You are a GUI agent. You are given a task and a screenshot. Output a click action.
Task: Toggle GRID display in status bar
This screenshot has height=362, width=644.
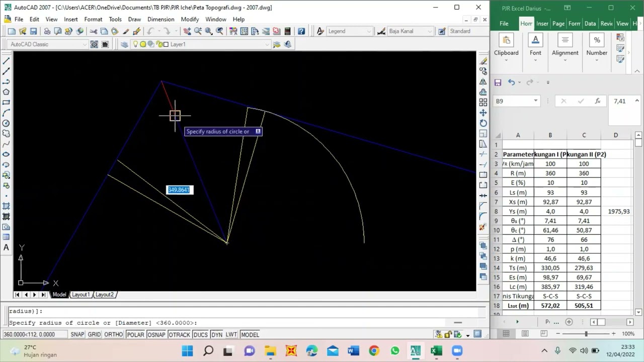click(x=94, y=334)
